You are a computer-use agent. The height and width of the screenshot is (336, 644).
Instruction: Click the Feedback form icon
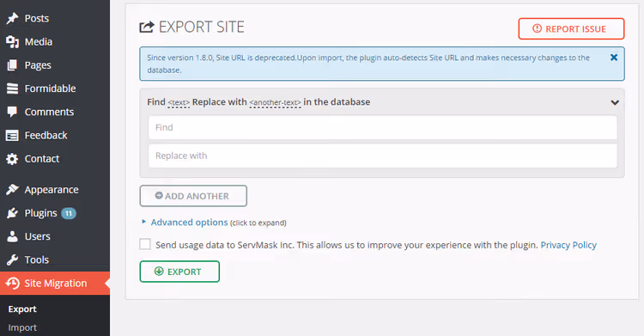[12, 135]
